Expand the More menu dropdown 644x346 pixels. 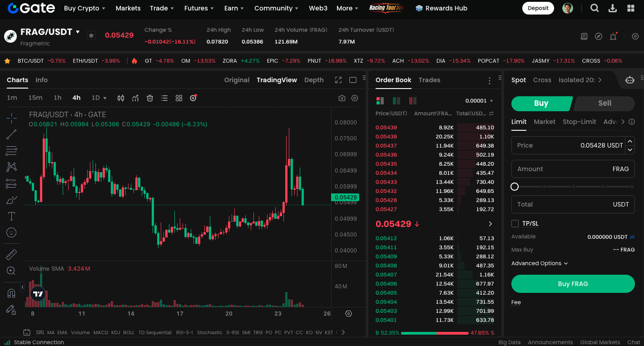[x=347, y=8]
